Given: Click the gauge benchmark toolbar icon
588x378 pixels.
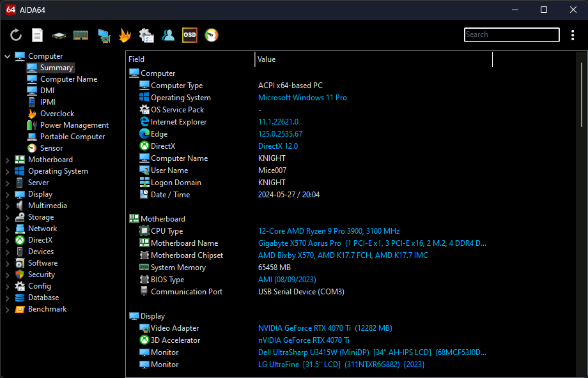Looking at the screenshot, I should tap(211, 35).
